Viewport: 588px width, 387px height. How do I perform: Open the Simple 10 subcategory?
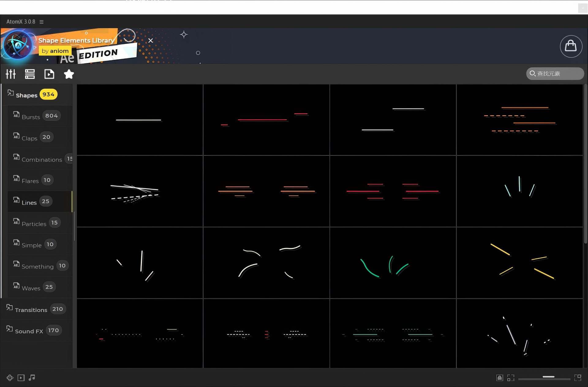click(40, 244)
